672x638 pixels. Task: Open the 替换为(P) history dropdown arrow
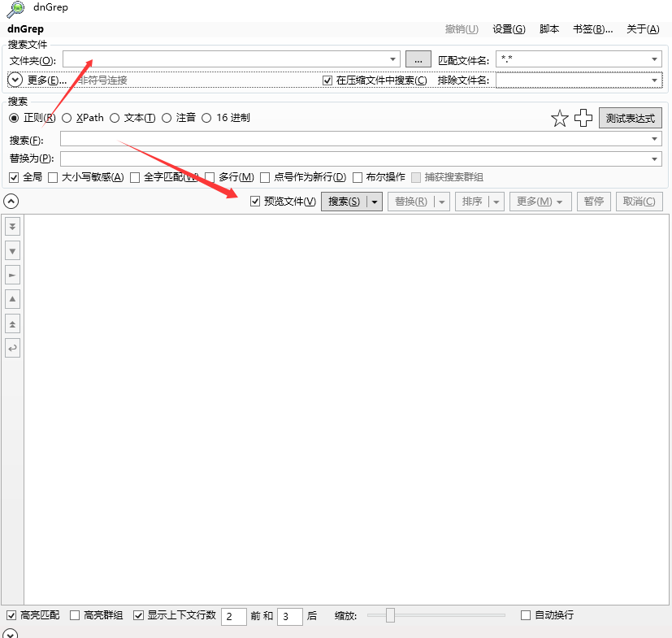[x=654, y=159]
